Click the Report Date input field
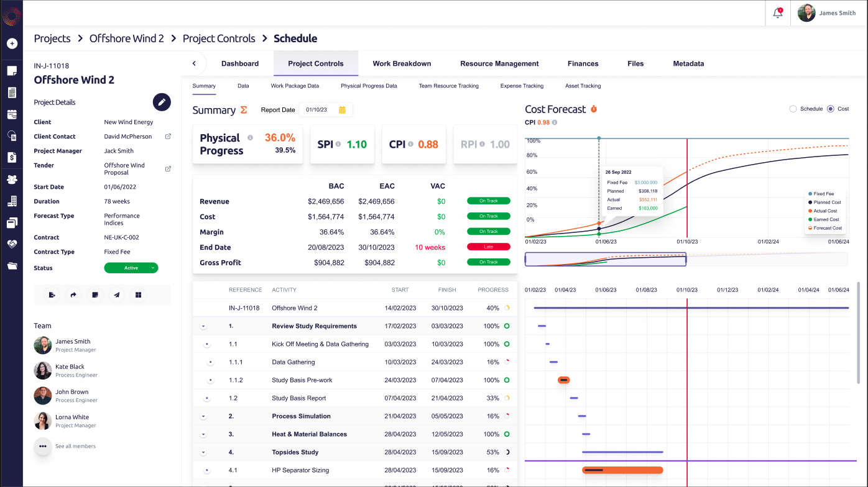Image resolution: width=868 pixels, height=487 pixels. (326, 110)
